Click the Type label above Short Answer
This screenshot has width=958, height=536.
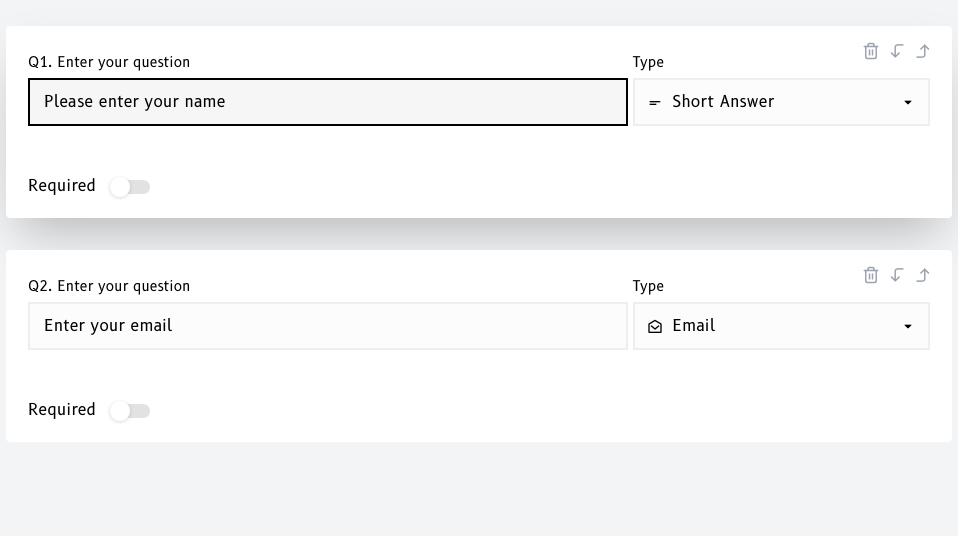point(648,62)
